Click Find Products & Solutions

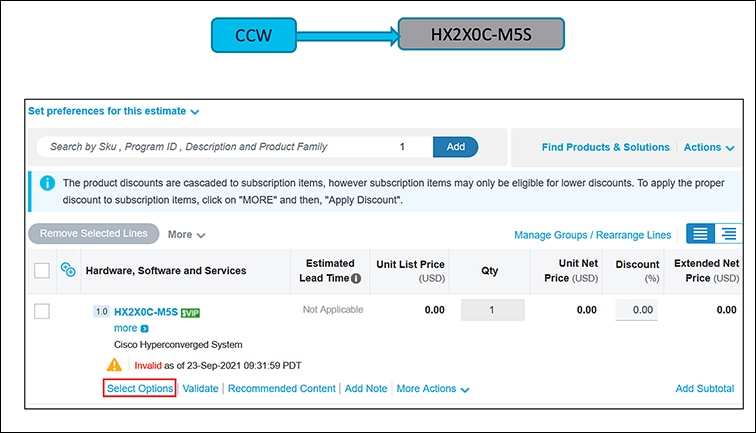click(605, 147)
